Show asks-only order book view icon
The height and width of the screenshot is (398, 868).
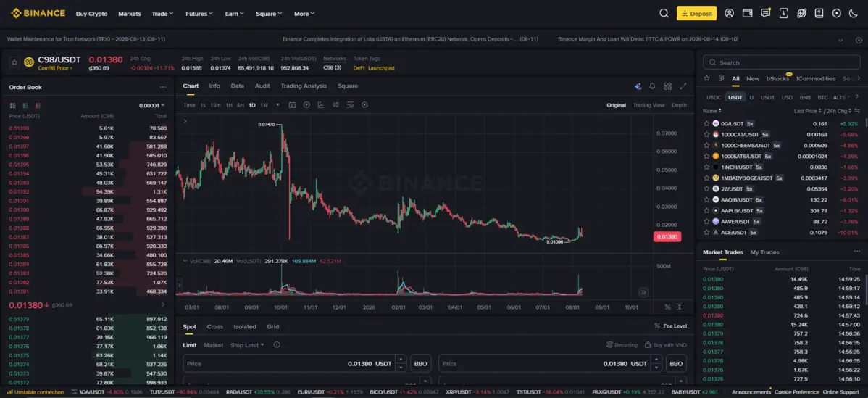[x=38, y=105]
